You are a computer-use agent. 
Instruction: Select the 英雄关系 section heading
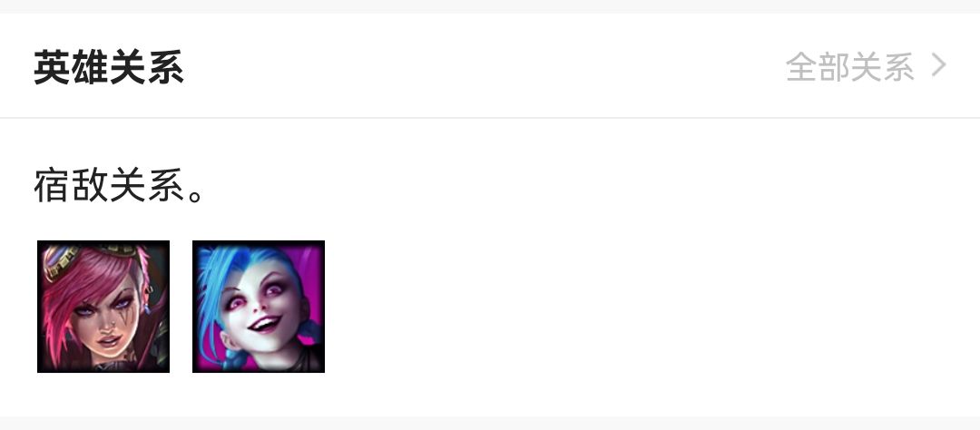108,67
